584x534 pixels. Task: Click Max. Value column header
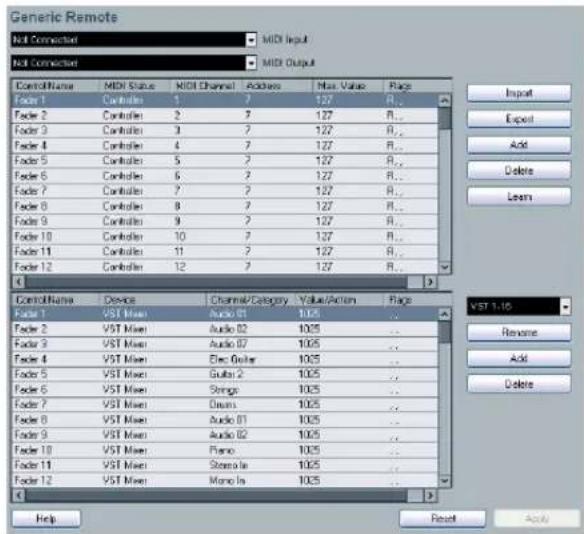(348, 86)
